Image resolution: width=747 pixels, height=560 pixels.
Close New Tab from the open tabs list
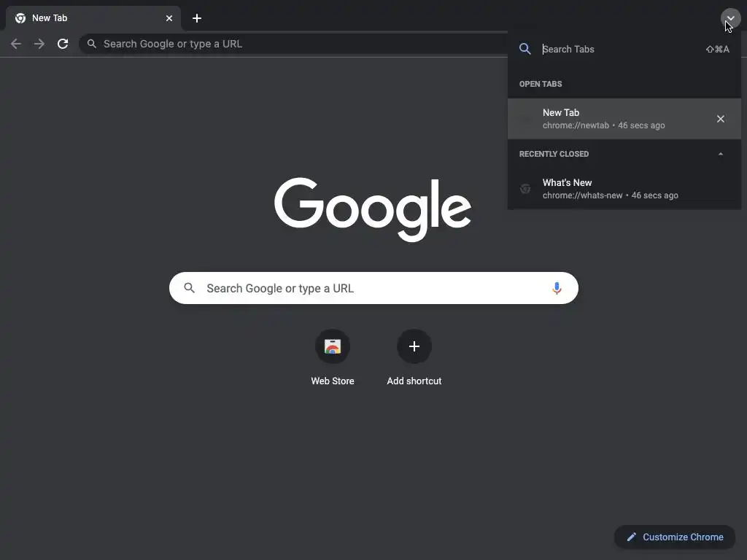pos(720,119)
